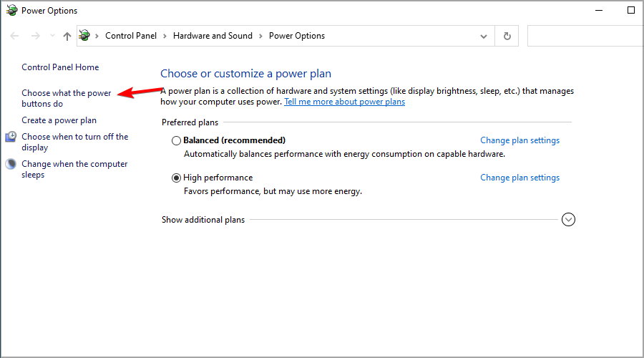Click the sleep moon icon
The width and height of the screenshot is (644, 358).
(x=11, y=164)
